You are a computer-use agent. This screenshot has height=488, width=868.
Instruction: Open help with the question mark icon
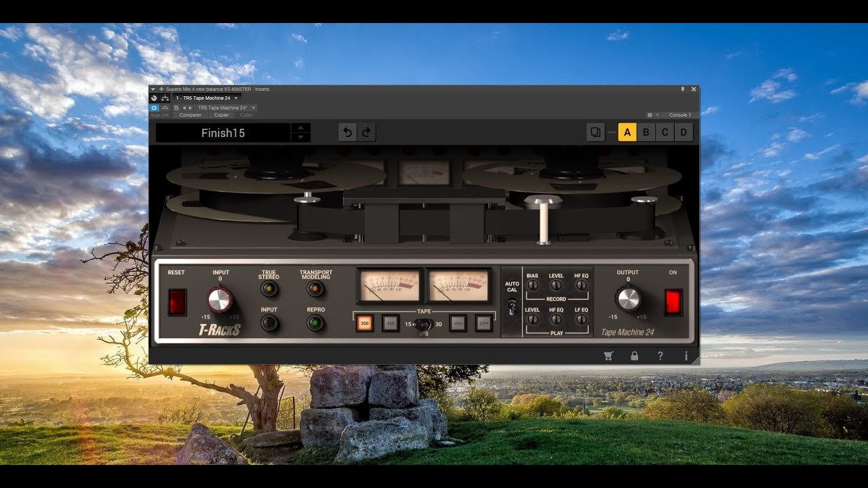[660, 356]
